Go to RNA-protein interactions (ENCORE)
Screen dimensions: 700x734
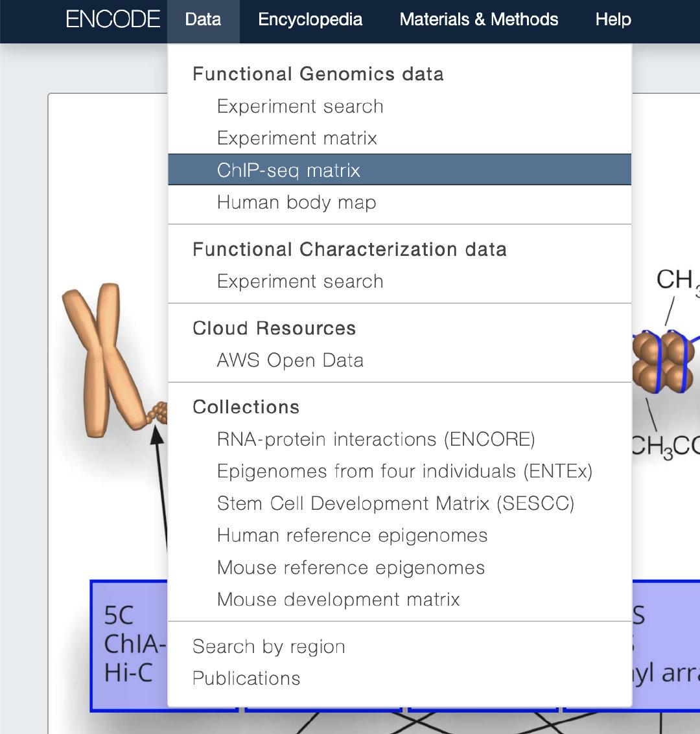pyautogui.click(x=376, y=439)
